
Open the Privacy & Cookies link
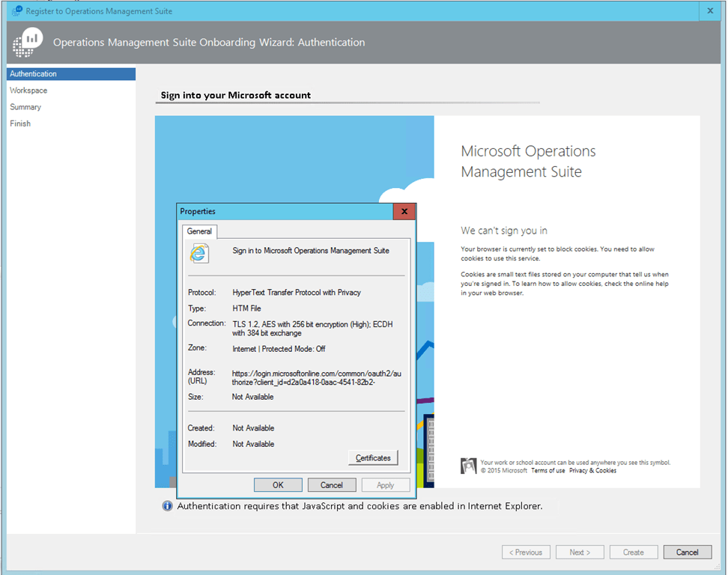click(593, 471)
